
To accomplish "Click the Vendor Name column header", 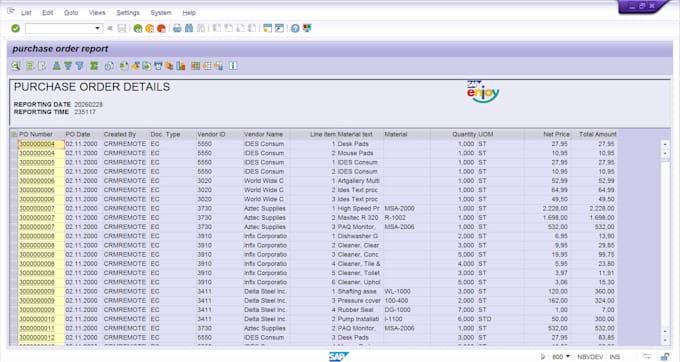I will coord(266,134).
